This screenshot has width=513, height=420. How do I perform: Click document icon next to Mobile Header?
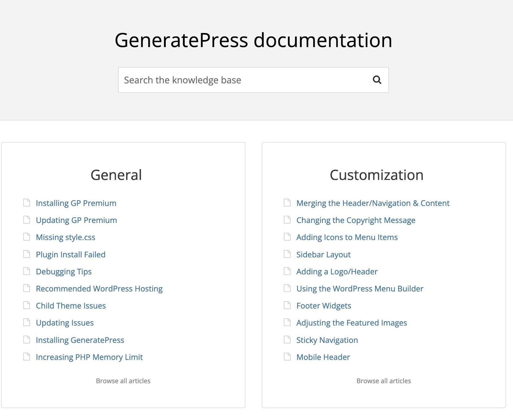coord(287,357)
